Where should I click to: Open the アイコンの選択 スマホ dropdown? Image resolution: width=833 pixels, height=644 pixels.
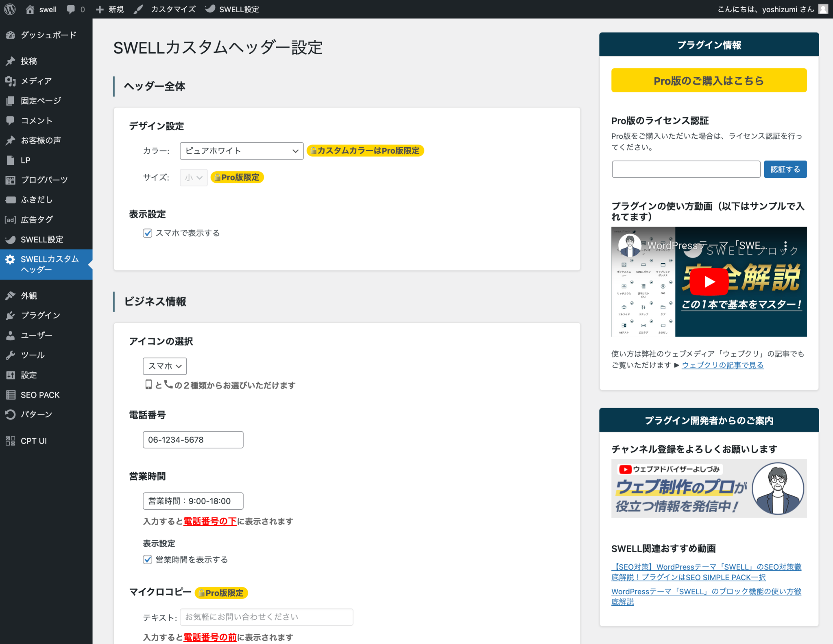(164, 366)
